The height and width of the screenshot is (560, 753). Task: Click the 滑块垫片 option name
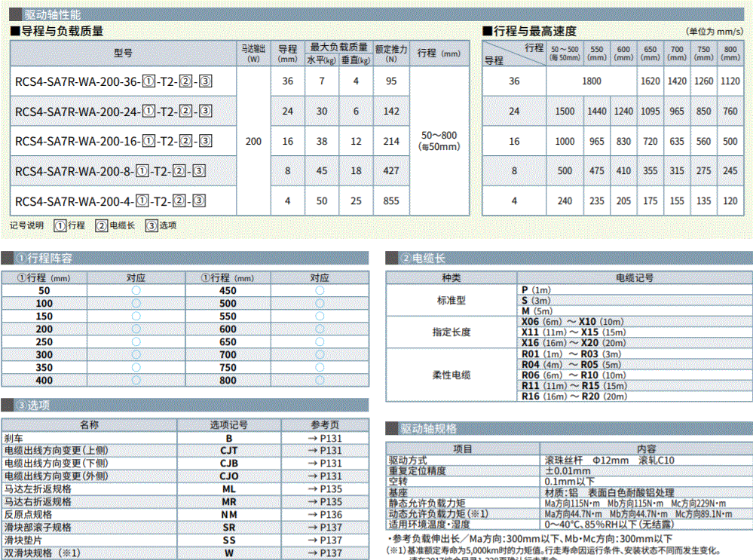coord(23,540)
